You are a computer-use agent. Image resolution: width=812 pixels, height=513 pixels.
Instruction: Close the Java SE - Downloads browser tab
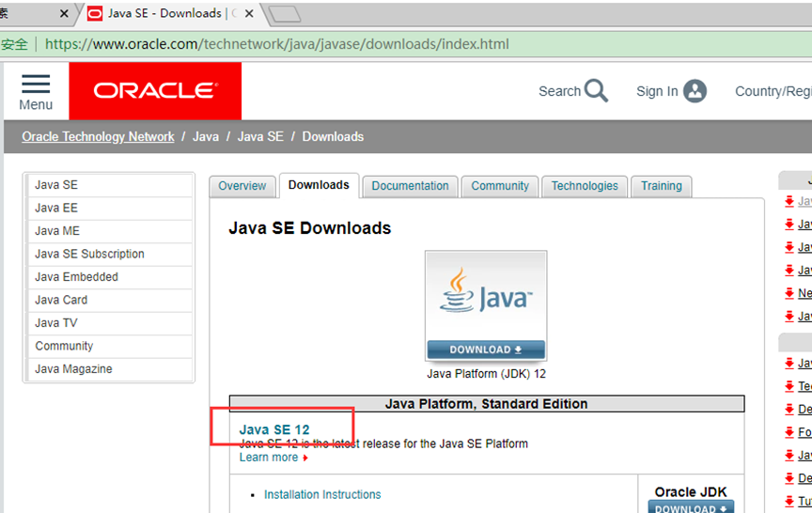249,13
